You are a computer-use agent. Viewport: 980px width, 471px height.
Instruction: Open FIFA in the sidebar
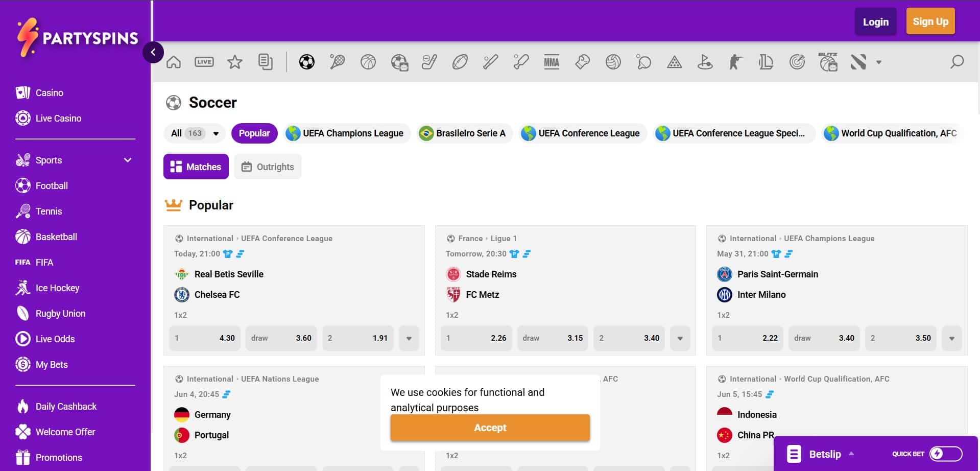(34, 262)
